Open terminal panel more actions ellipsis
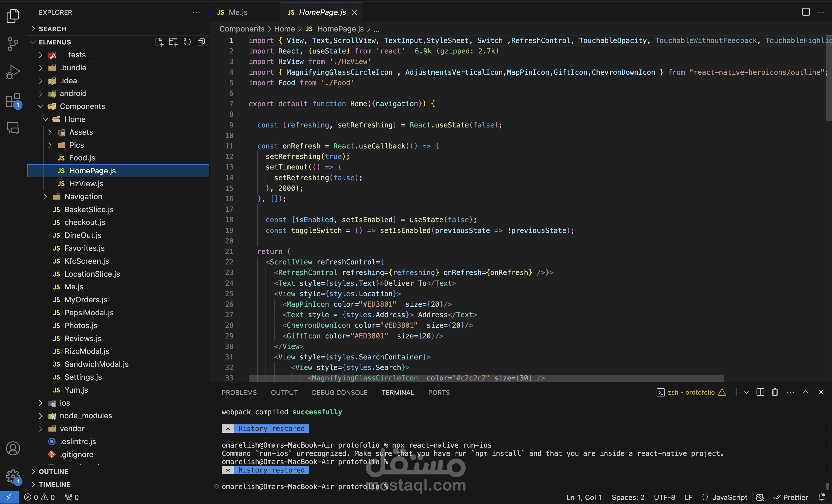Viewport: 832px width, 504px height. coord(790,392)
